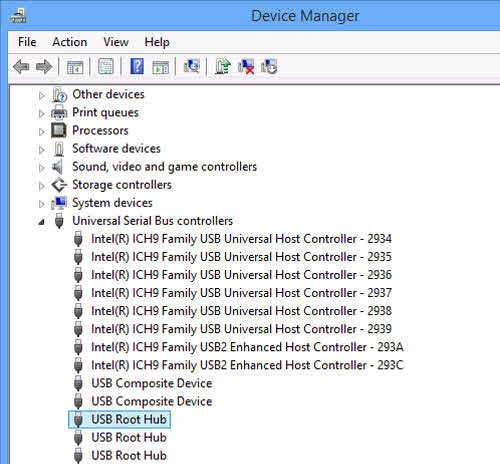Open the File menu
Screen dimensions: 500x464
click(x=27, y=42)
